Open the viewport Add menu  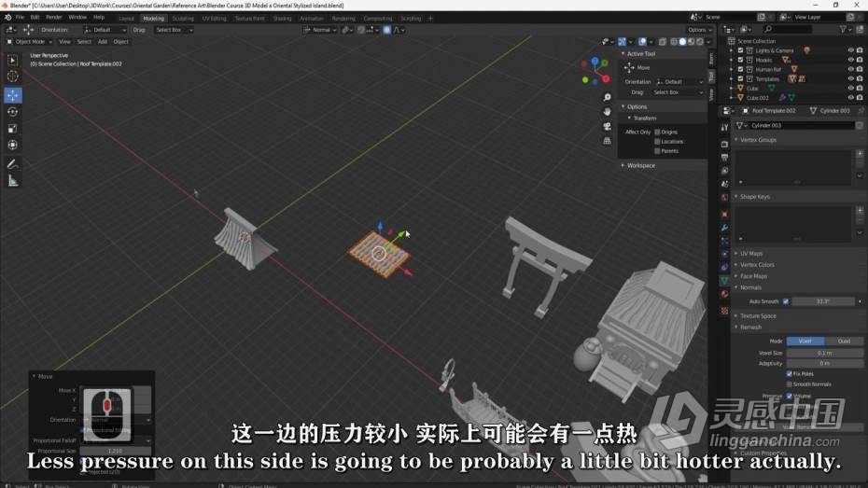pos(103,41)
